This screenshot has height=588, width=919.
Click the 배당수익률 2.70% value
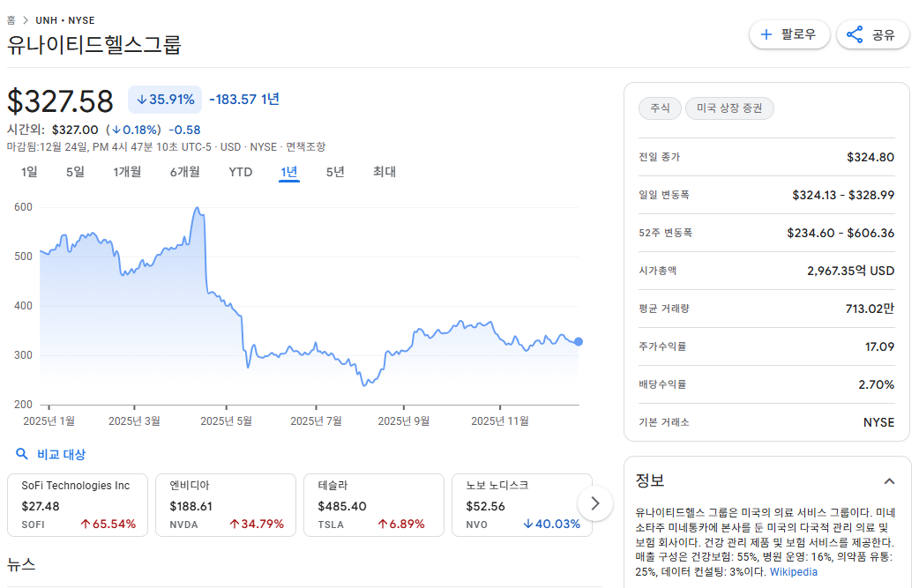[876, 384]
